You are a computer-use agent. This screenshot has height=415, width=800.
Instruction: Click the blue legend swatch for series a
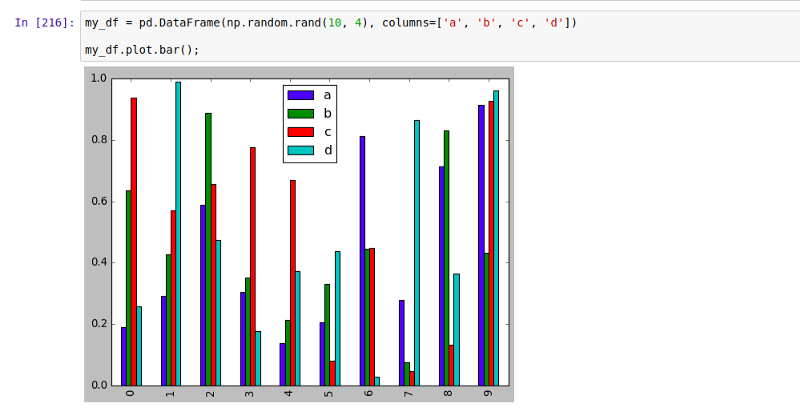[301, 95]
